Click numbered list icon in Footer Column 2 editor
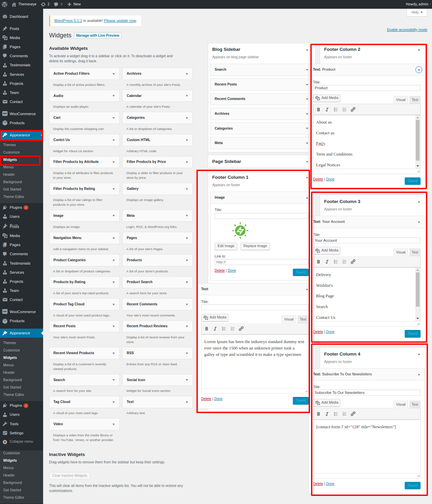This screenshot has width=432, height=504. coord(344,110)
